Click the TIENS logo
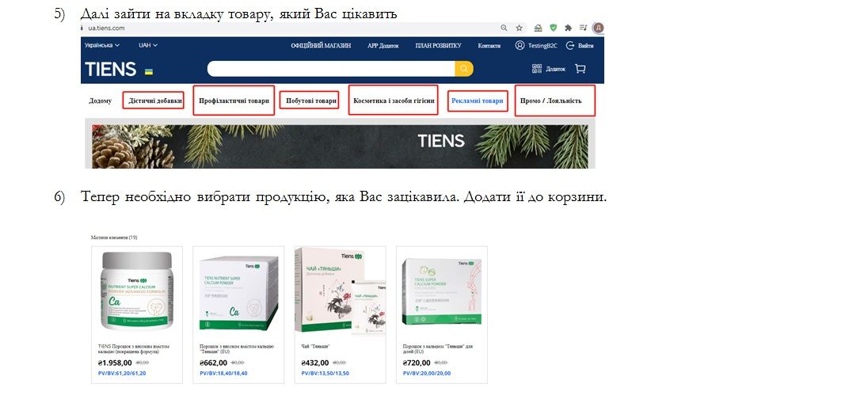The height and width of the screenshot is (403, 868). point(111,69)
